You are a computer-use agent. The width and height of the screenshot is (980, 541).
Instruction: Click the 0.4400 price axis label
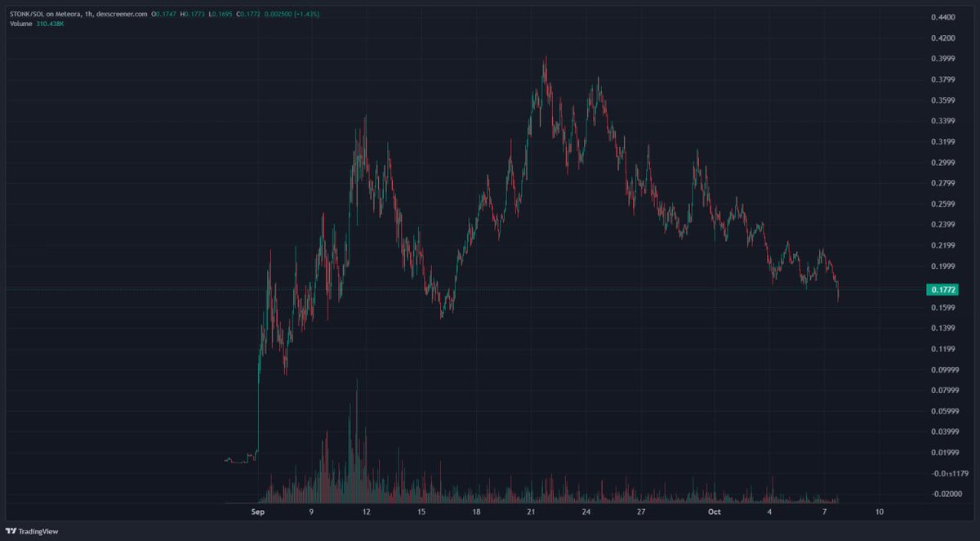click(x=942, y=17)
